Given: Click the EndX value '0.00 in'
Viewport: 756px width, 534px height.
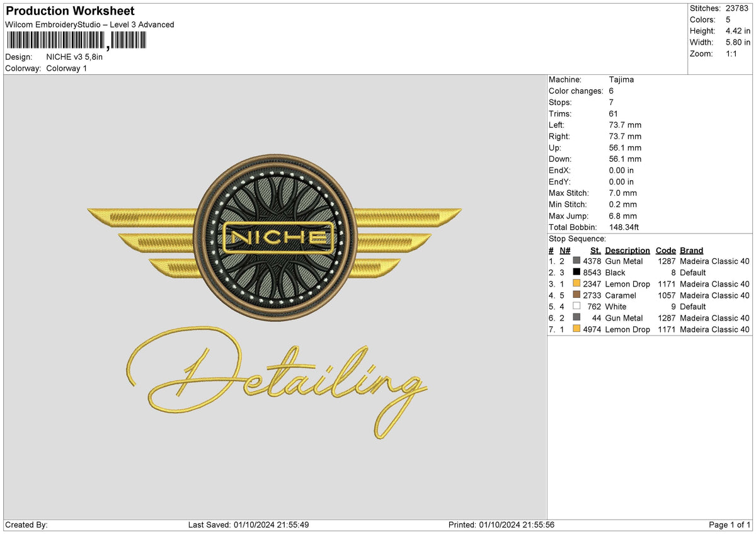Looking at the screenshot, I should click(x=622, y=170).
